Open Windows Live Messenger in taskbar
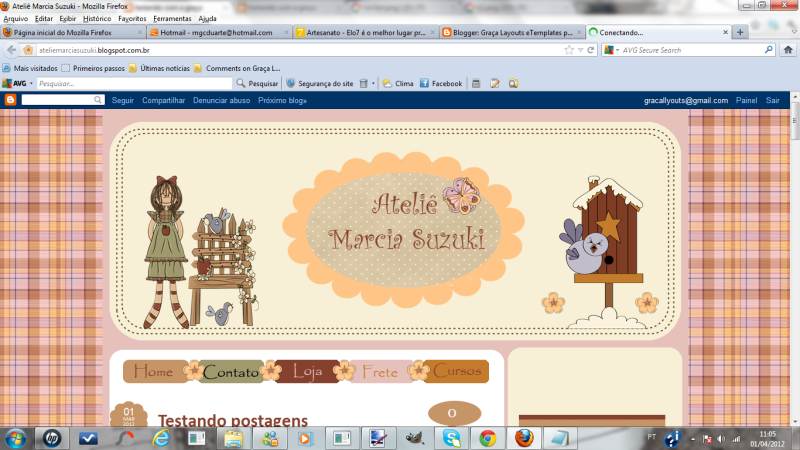Image resolution: width=800 pixels, height=450 pixels. 269,438
